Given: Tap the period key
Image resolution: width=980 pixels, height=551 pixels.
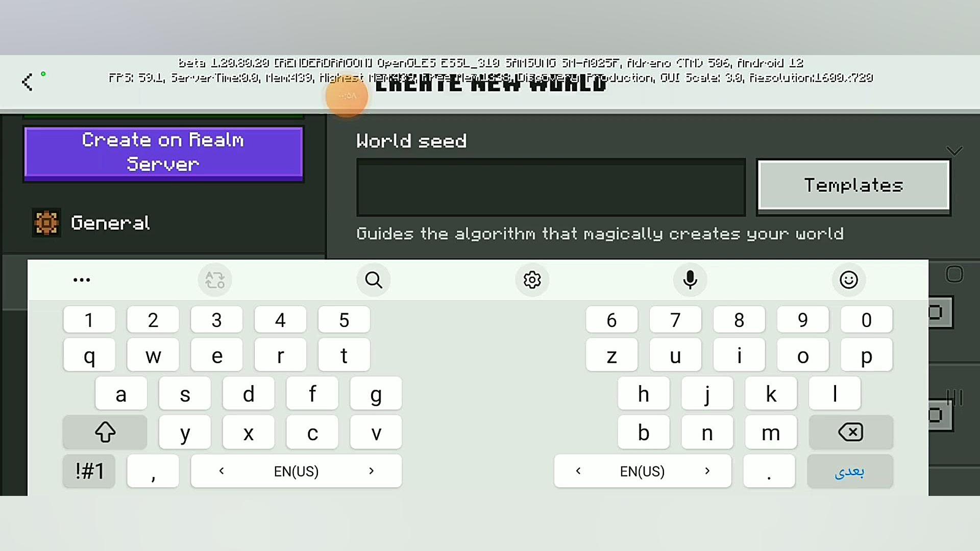Looking at the screenshot, I should coord(769,471).
